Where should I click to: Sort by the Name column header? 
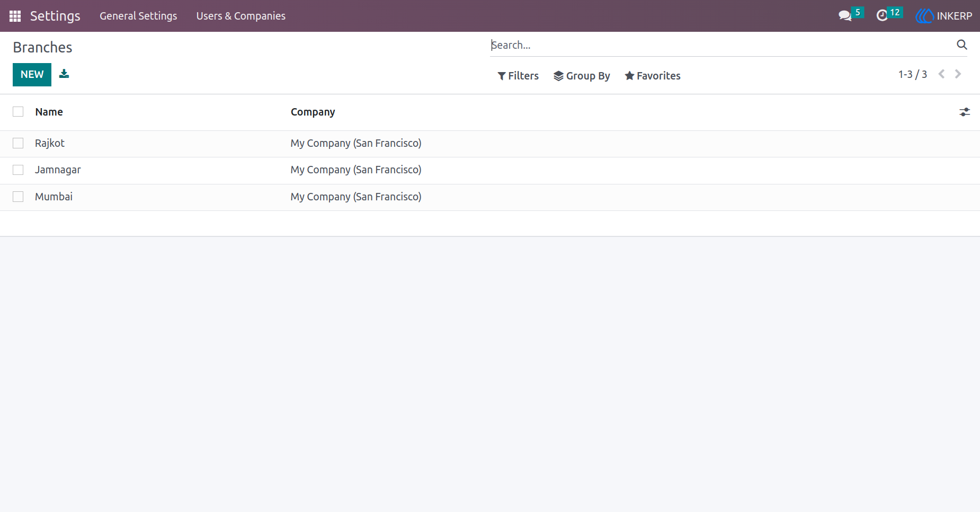pyautogui.click(x=49, y=112)
